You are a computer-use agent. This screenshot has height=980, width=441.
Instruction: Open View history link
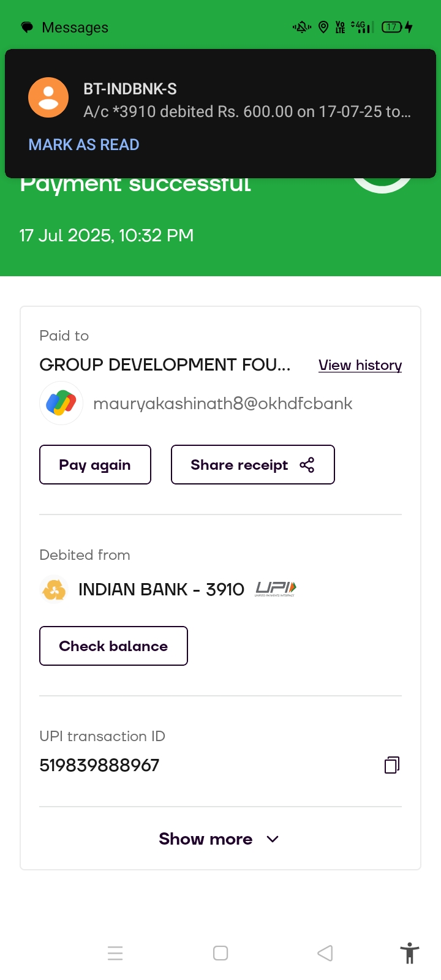360,365
